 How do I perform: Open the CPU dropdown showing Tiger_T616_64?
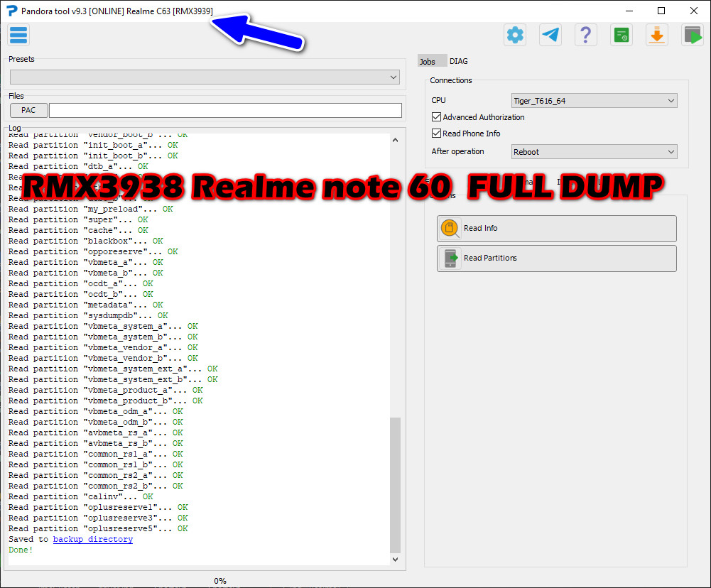[x=594, y=100]
